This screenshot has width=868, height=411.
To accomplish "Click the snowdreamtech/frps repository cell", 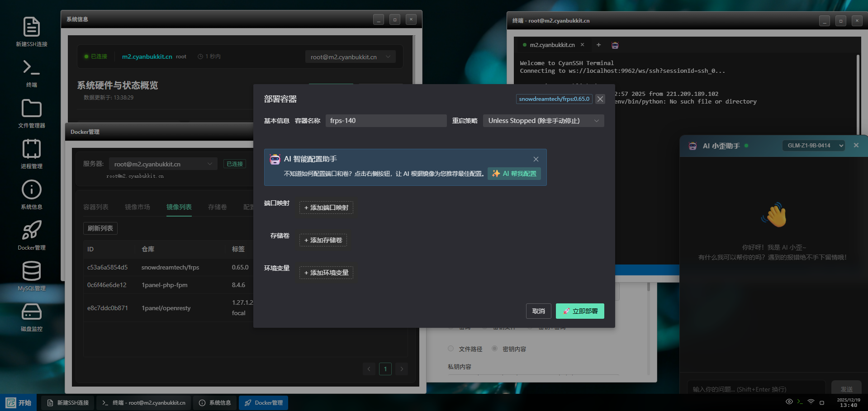I will 170,267.
